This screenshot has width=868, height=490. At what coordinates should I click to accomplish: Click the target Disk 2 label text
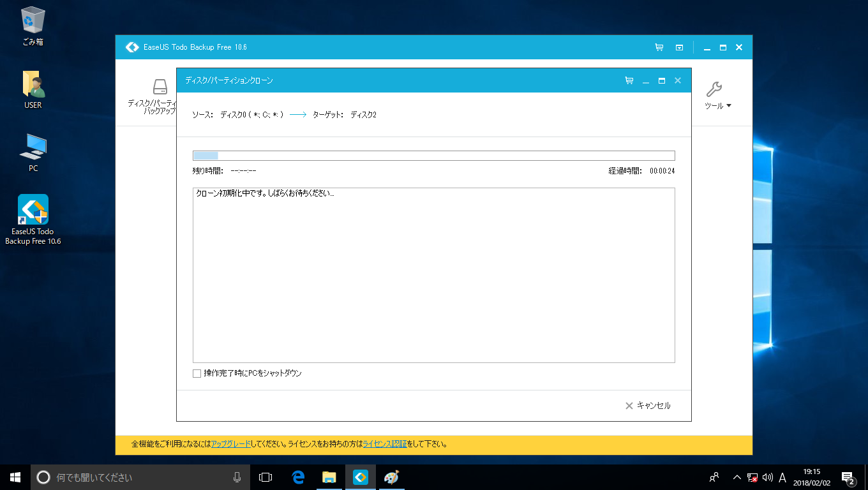tap(363, 115)
